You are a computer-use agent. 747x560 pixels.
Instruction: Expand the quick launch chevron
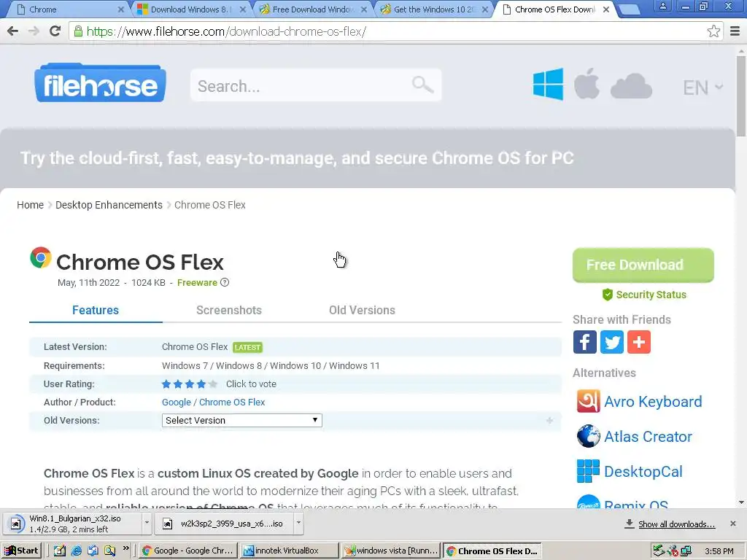point(125,548)
